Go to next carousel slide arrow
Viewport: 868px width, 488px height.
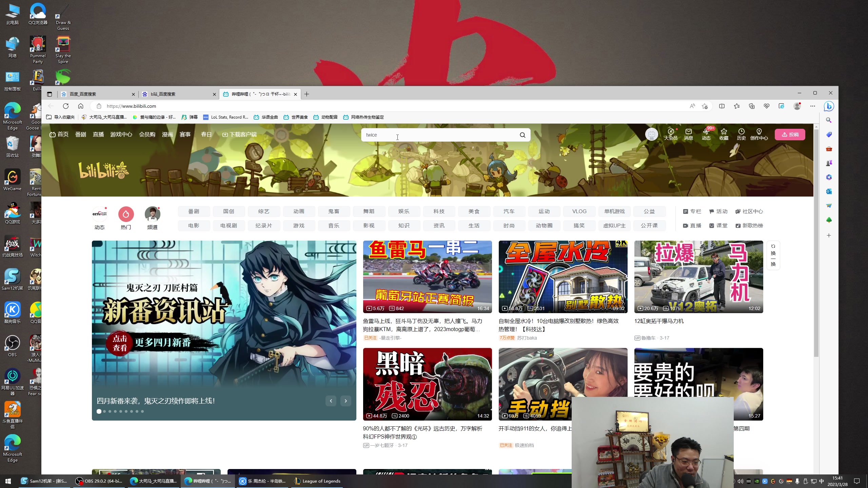[x=346, y=401]
